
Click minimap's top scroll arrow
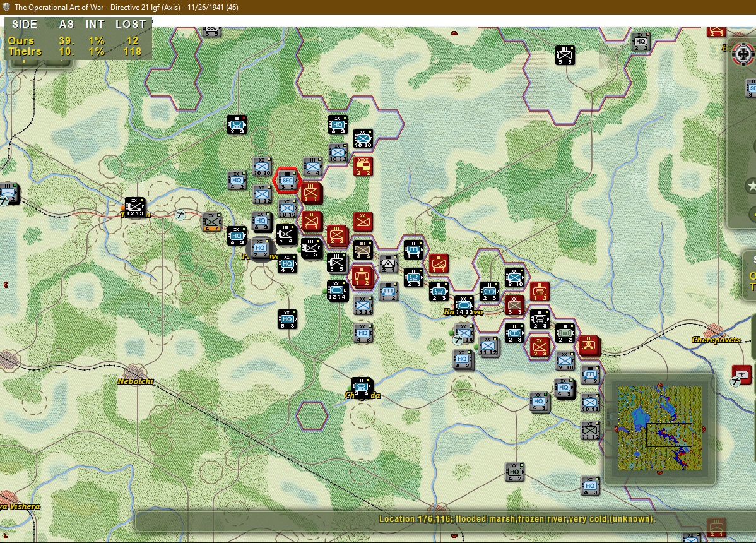pos(659,385)
